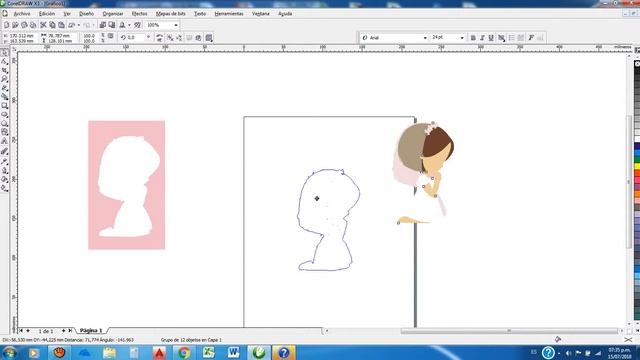Pick the yellow swatch in color palette

click(x=637, y=167)
